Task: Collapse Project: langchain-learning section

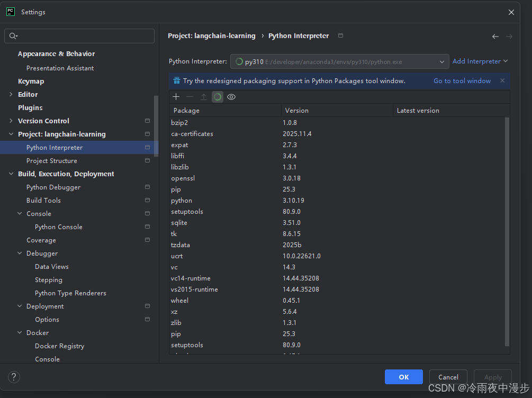Action: click(11, 134)
